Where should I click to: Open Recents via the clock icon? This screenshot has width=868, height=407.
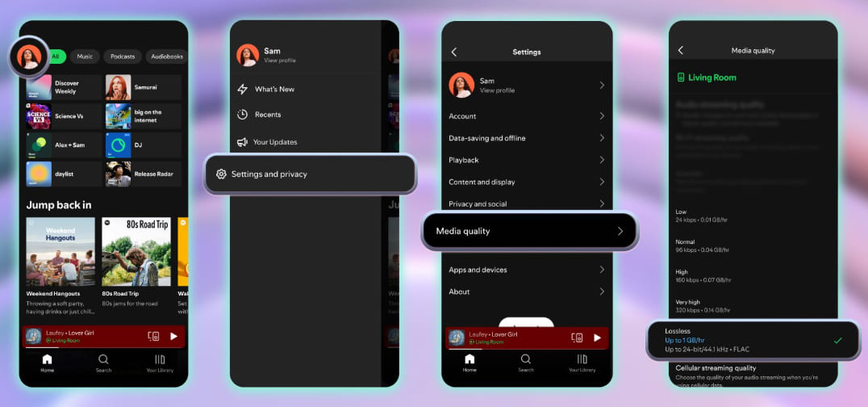(242, 115)
